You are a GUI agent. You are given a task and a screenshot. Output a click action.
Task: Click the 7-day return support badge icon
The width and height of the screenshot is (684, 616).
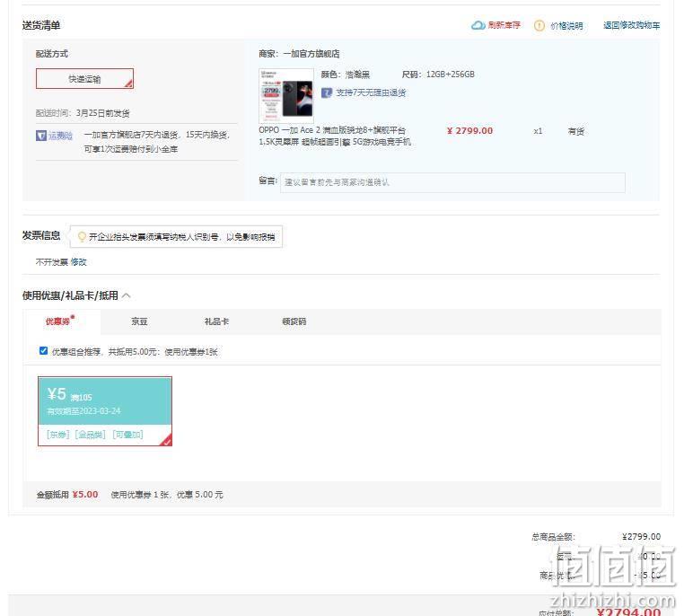coord(327,92)
